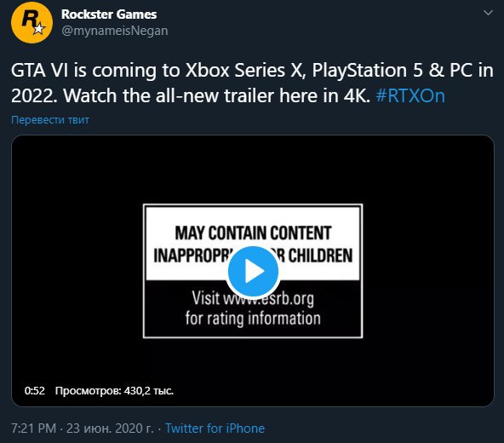This screenshot has width=504, height=443.
Task: Click the black video thumbnail area
Action: (253, 271)
